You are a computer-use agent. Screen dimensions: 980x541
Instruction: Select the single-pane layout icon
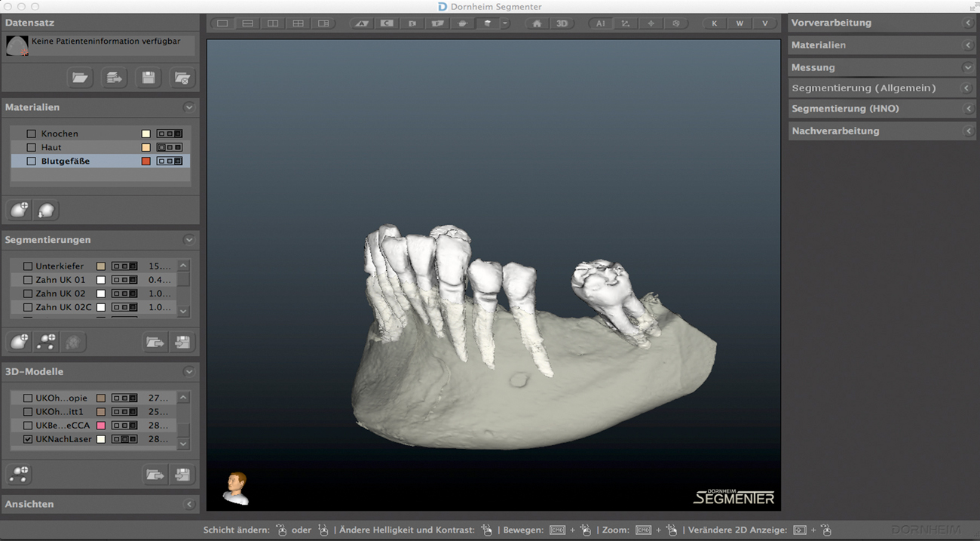click(x=222, y=23)
